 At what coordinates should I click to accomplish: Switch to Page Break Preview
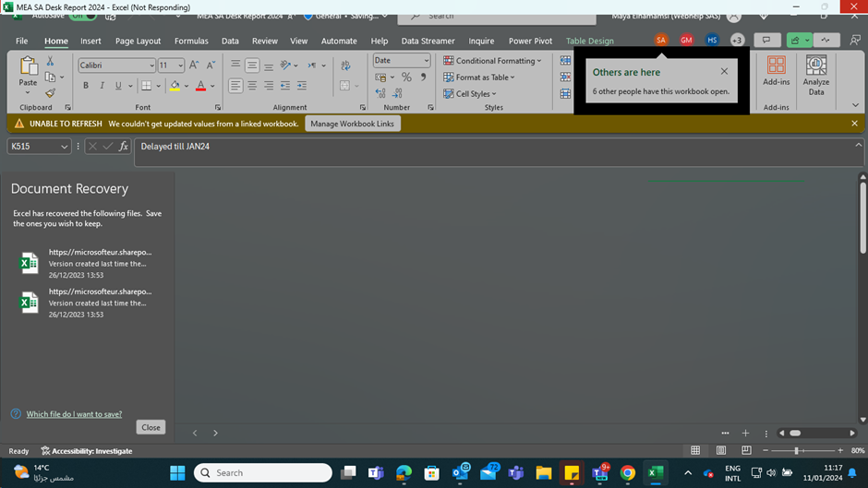(746, 450)
